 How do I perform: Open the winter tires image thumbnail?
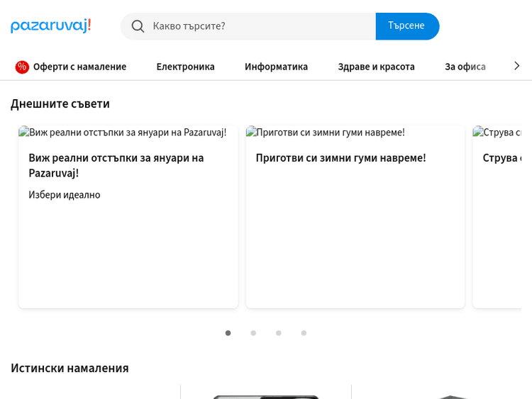[x=326, y=133]
